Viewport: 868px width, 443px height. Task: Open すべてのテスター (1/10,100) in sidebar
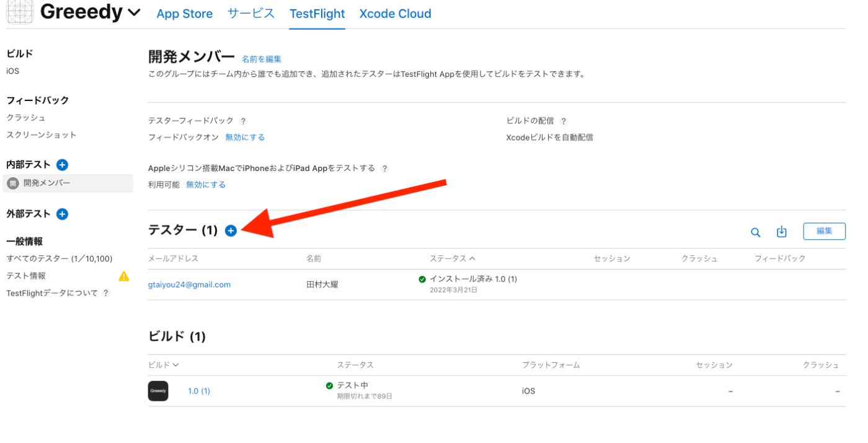click(60, 259)
